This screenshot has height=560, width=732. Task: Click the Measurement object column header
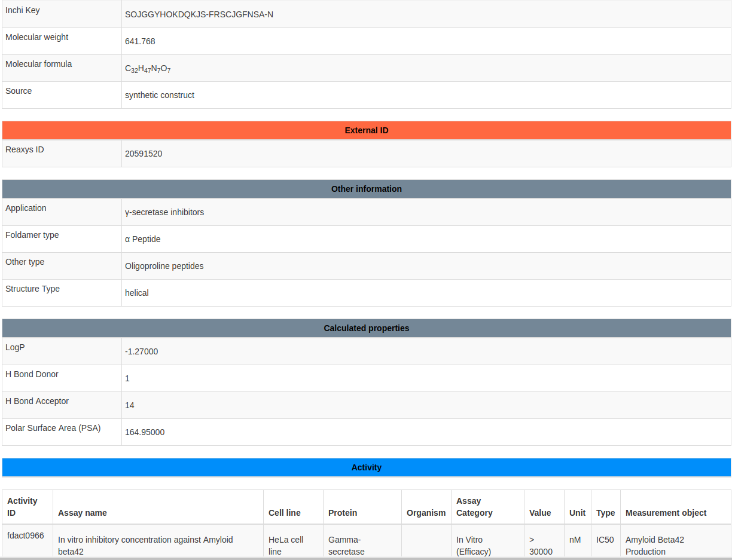[x=666, y=513]
